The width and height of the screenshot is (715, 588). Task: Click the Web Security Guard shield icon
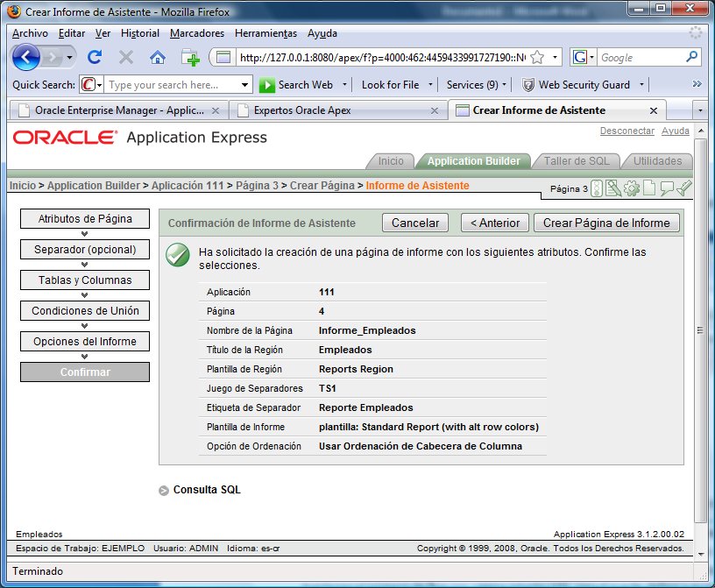pos(528,85)
